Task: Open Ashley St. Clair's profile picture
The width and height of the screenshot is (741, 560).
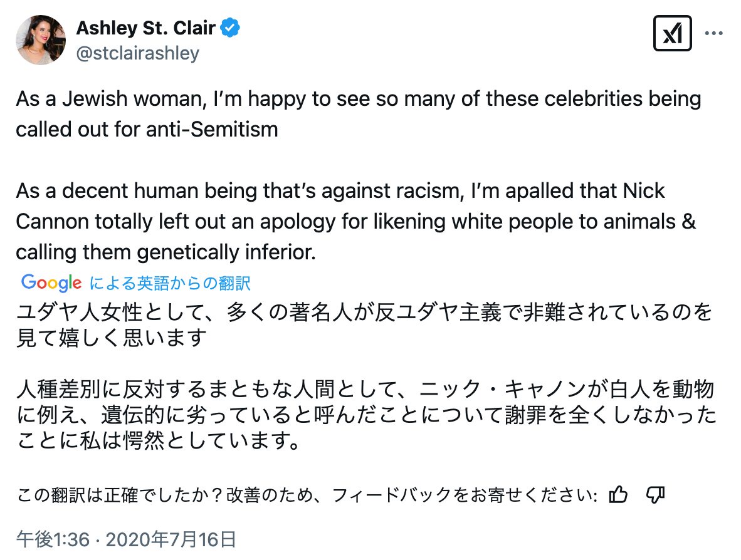Action: [41, 39]
